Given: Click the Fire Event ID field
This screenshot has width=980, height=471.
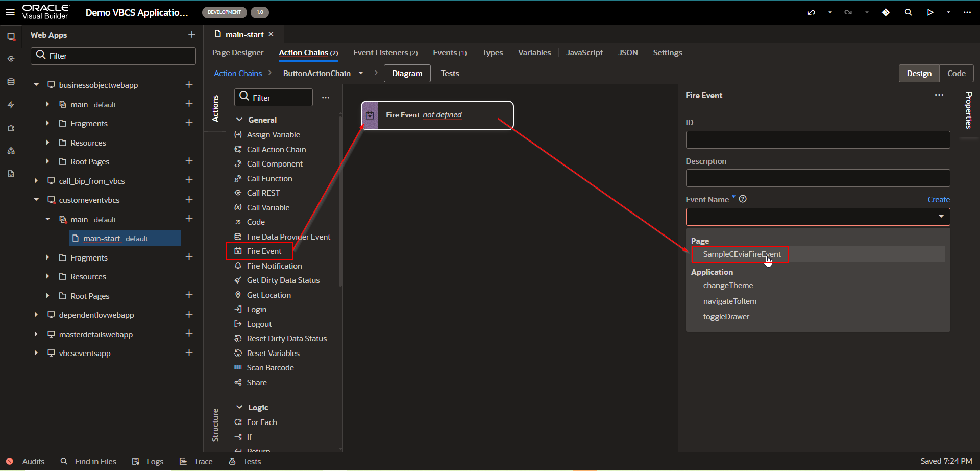Looking at the screenshot, I should point(818,140).
